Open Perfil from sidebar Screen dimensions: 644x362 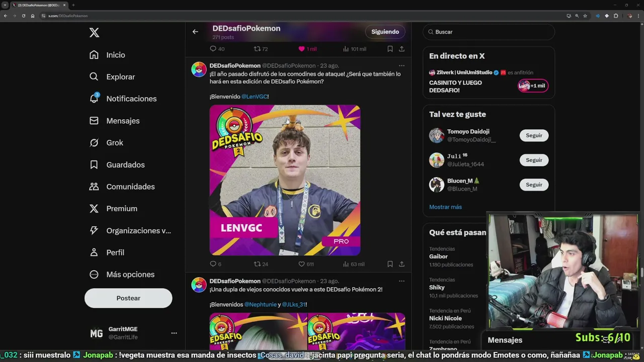click(x=107, y=252)
